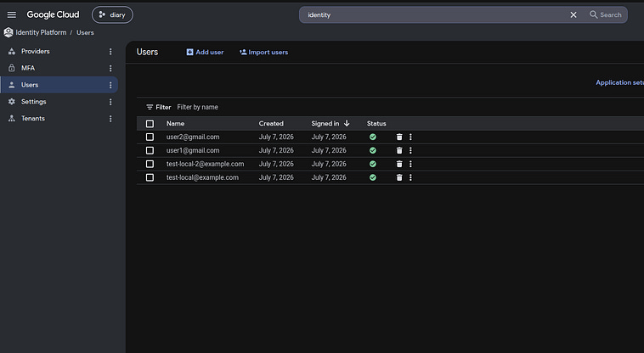Click the Search button in top bar
Image resolution: width=644 pixels, height=353 pixels.
(x=606, y=14)
